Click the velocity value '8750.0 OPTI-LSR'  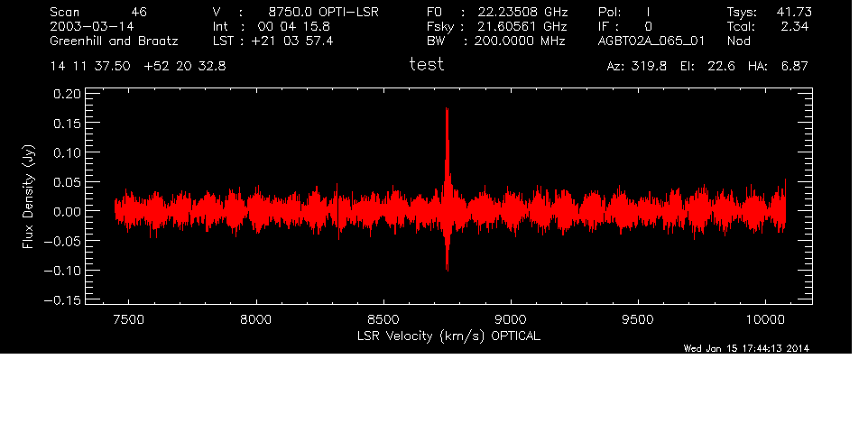[324, 12]
